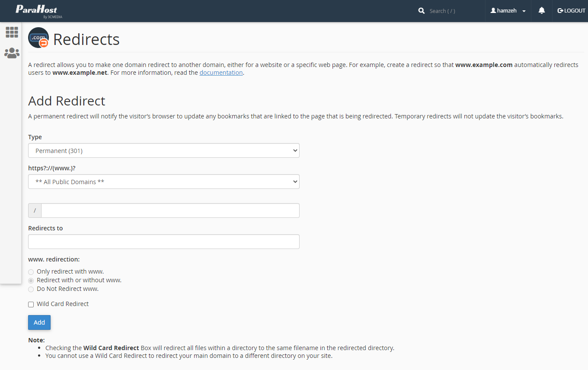
Task: Click the path input field after slash
Action: point(170,211)
